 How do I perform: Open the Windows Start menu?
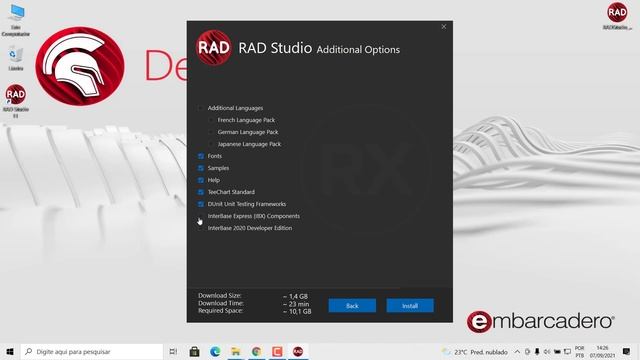tap(10, 351)
